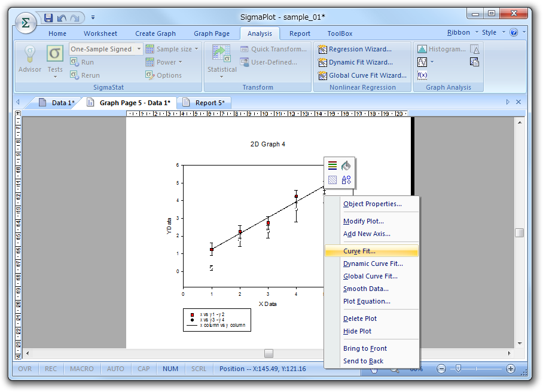Switch to the Worksheet ribbon tab
Image resolution: width=543 pixels, height=392 pixels.
pyautogui.click(x=100, y=33)
